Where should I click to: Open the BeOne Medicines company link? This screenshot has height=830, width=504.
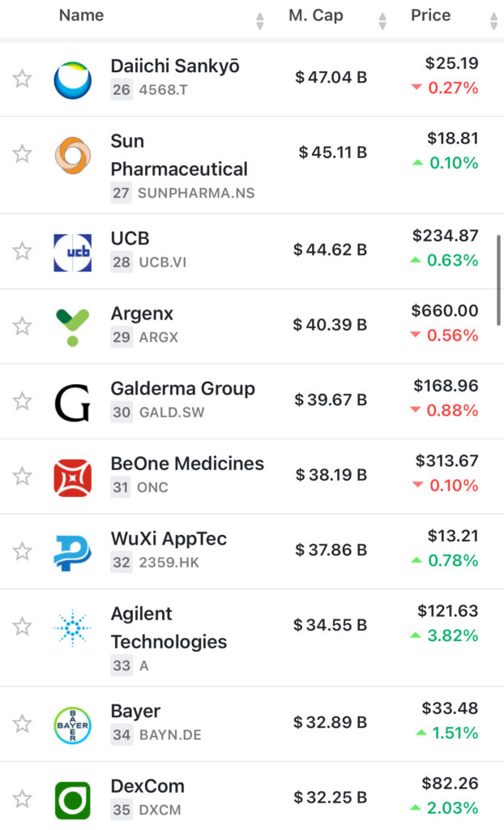187,464
